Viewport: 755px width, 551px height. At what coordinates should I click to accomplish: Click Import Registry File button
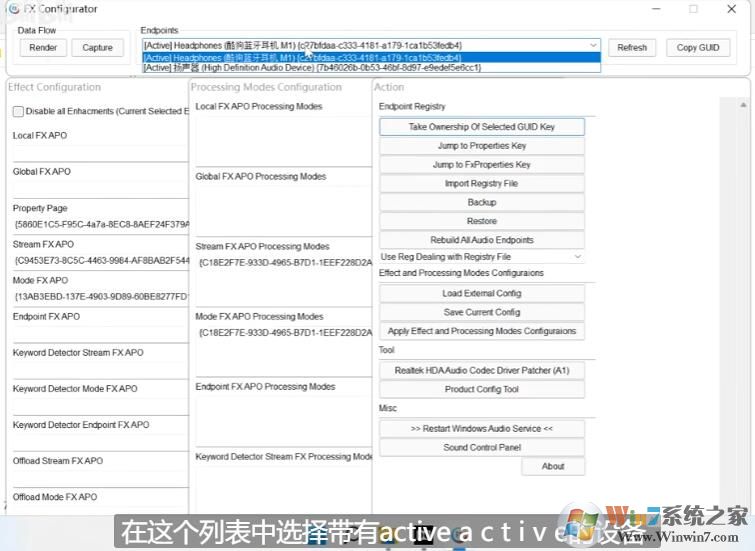click(x=482, y=184)
